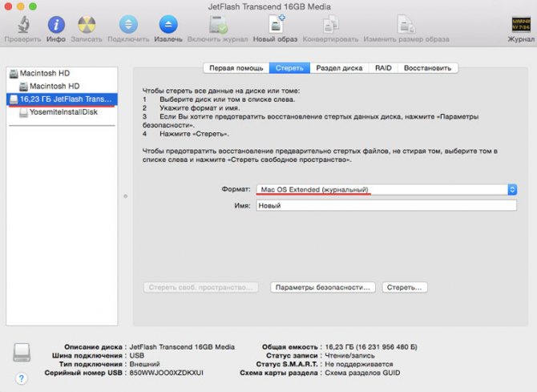
Task: Open the Журнал log icon
Action: coord(521,25)
